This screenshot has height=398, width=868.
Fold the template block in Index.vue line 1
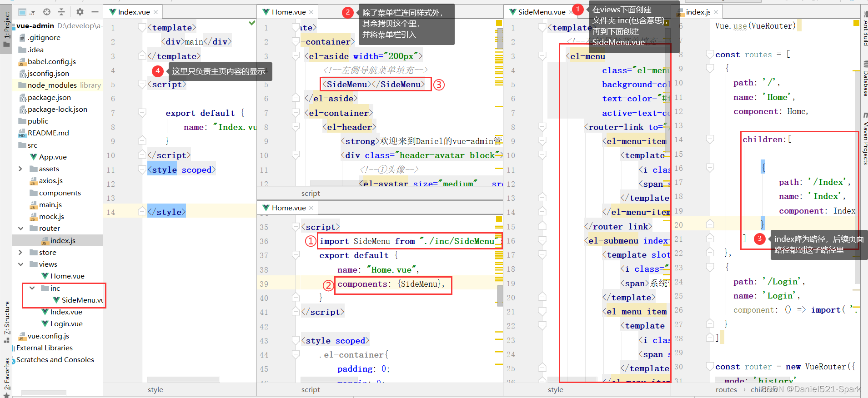[x=142, y=28]
